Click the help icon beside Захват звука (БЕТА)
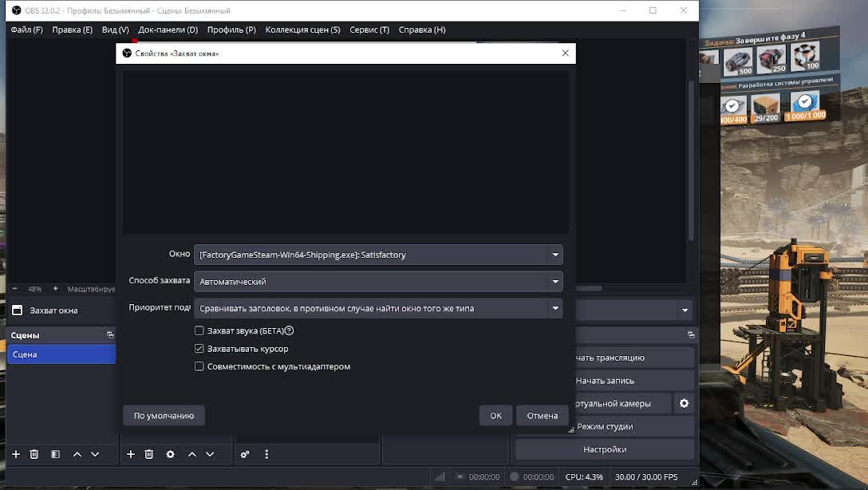This screenshot has height=490, width=868. [x=289, y=330]
